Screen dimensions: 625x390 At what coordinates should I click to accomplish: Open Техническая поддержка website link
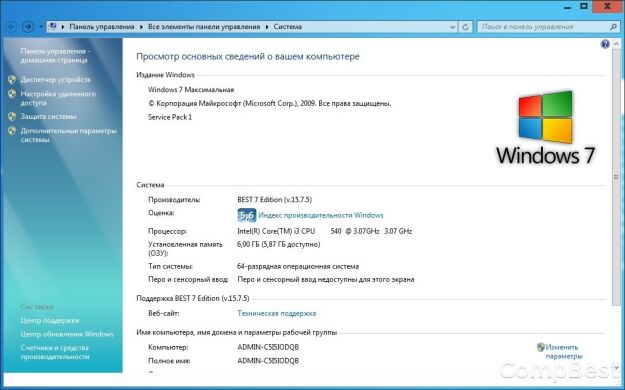[277, 313]
